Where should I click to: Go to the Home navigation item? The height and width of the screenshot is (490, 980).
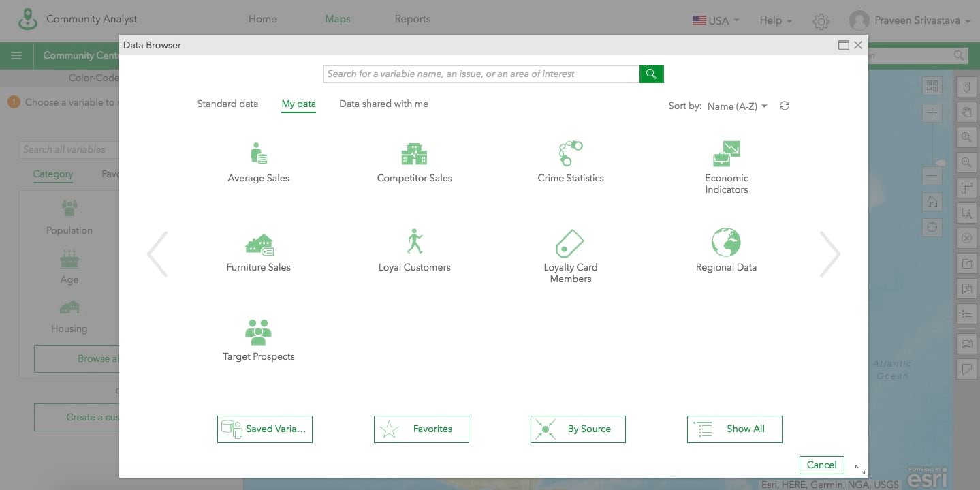[x=262, y=19]
